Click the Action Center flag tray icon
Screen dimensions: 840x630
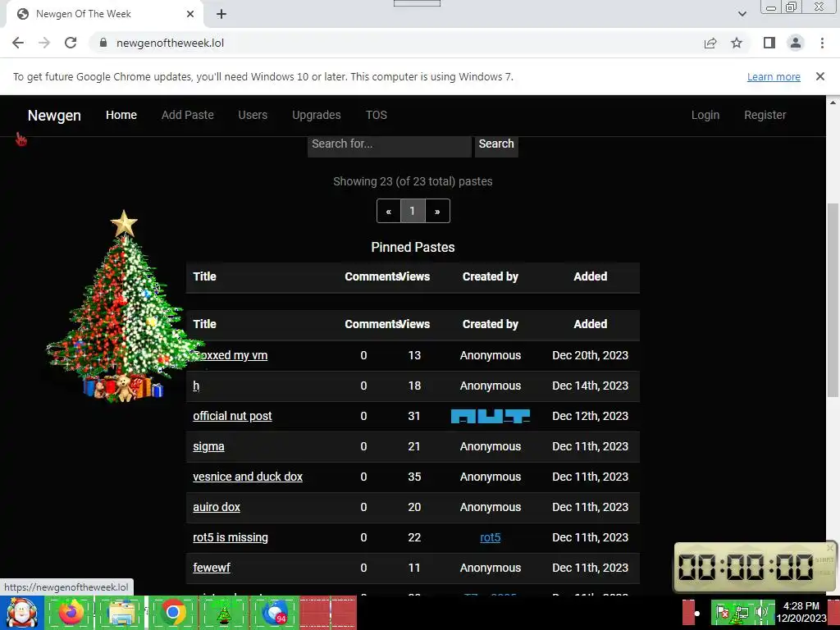click(722, 612)
